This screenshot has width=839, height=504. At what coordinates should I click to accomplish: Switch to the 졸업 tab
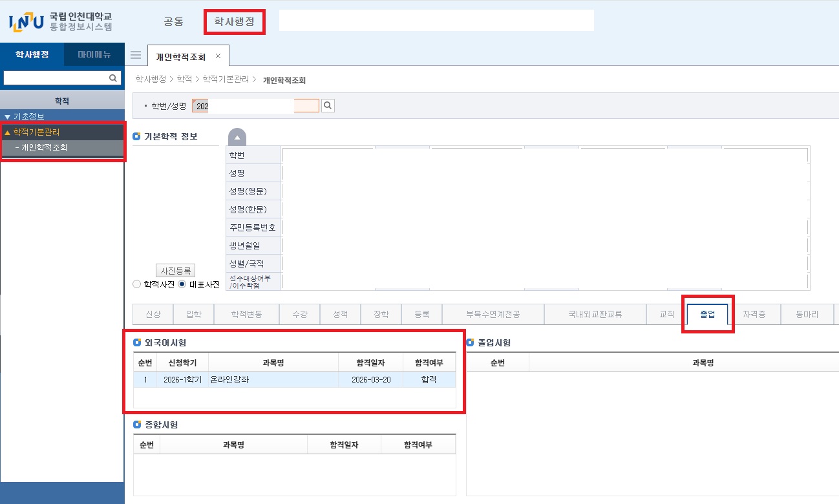pyautogui.click(x=707, y=315)
